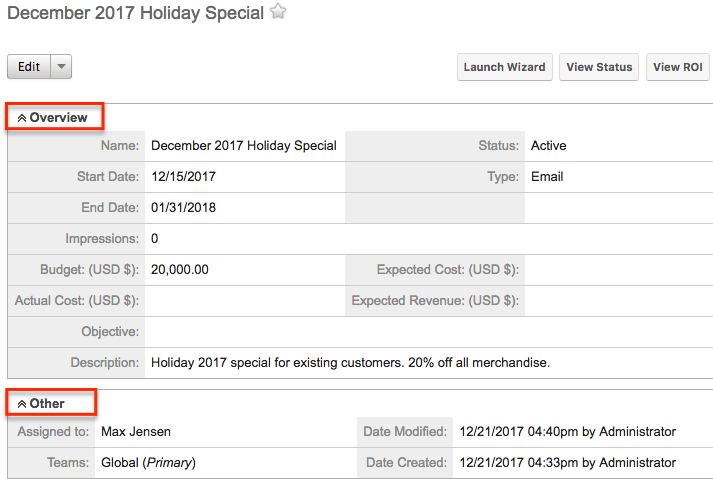Click the Date Modified timestamp
The height and width of the screenshot is (479, 713).
click(x=567, y=432)
